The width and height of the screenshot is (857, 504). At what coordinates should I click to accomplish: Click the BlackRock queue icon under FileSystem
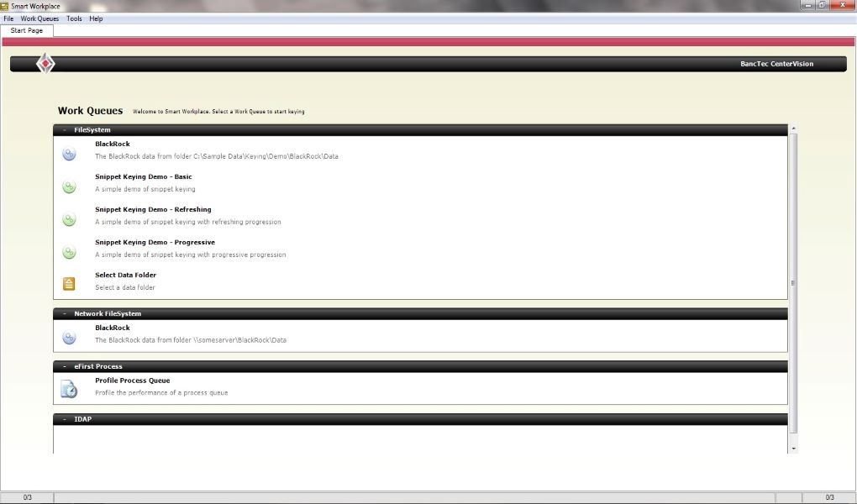[69, 155]
